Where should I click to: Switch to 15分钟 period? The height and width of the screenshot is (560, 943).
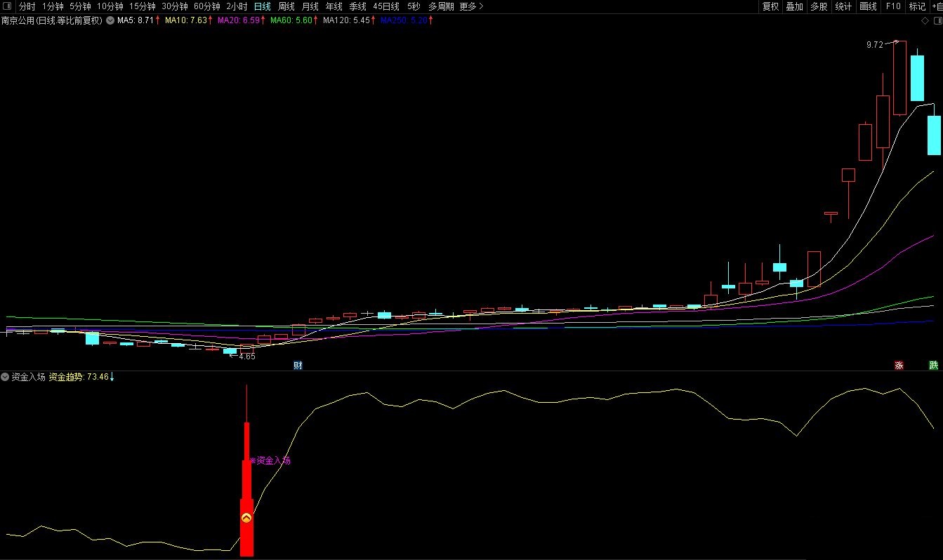pyautogui.click(x=142, y=6)
